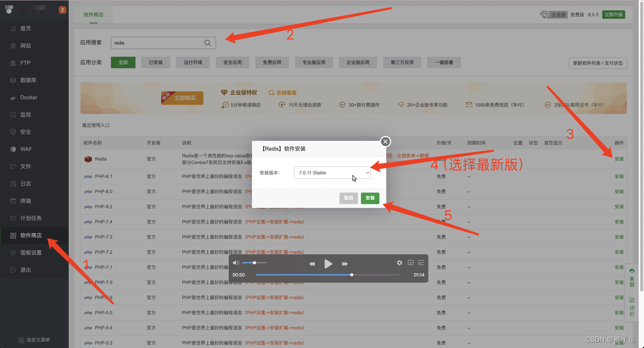Open the 在线客服 link
The height and width of the screenshot is (348, 644).
tap(283, 93)
